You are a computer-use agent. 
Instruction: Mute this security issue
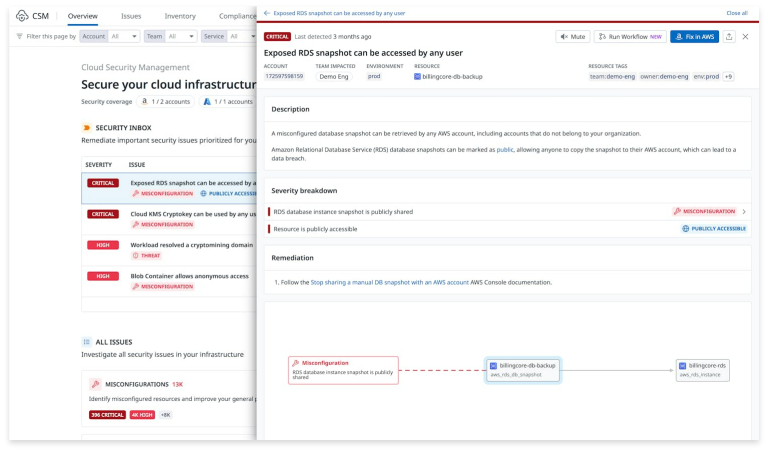coord(572,37)
